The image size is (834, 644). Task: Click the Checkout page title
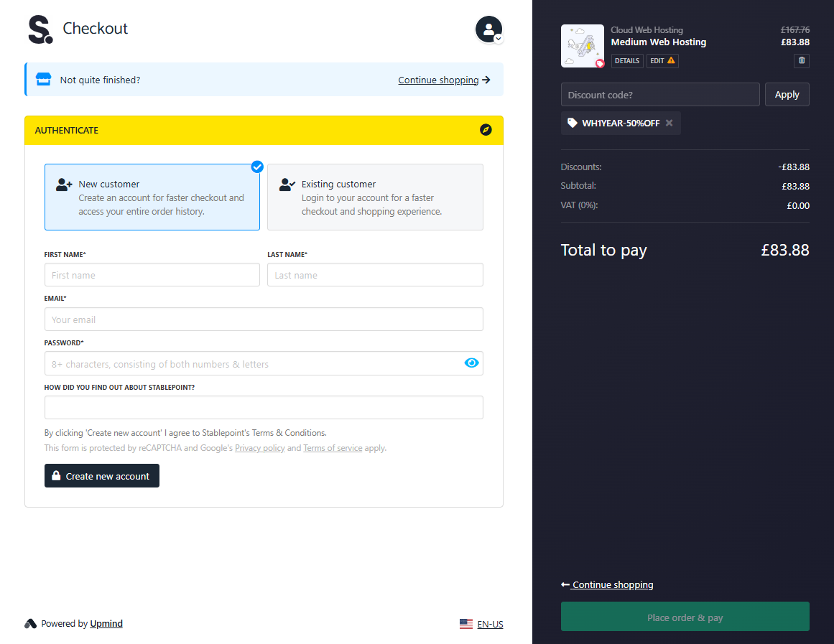(96, 28)
